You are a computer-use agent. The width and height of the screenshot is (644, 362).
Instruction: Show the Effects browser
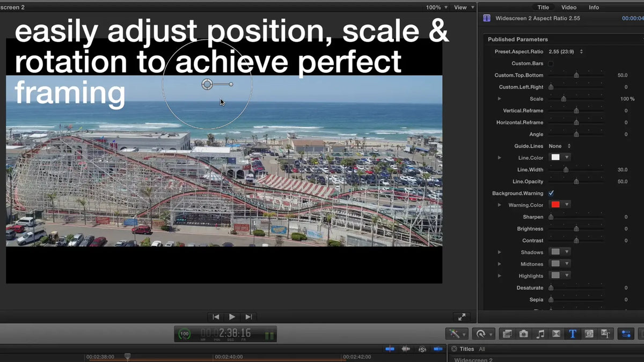click(507, 334)
